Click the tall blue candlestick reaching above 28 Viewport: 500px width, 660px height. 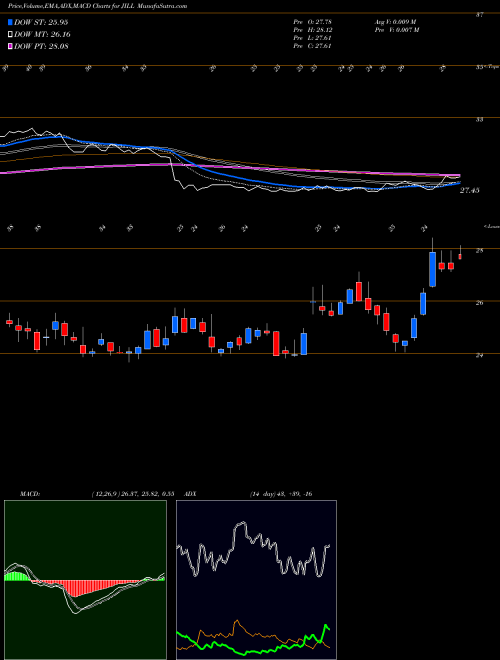coord(432,269)
